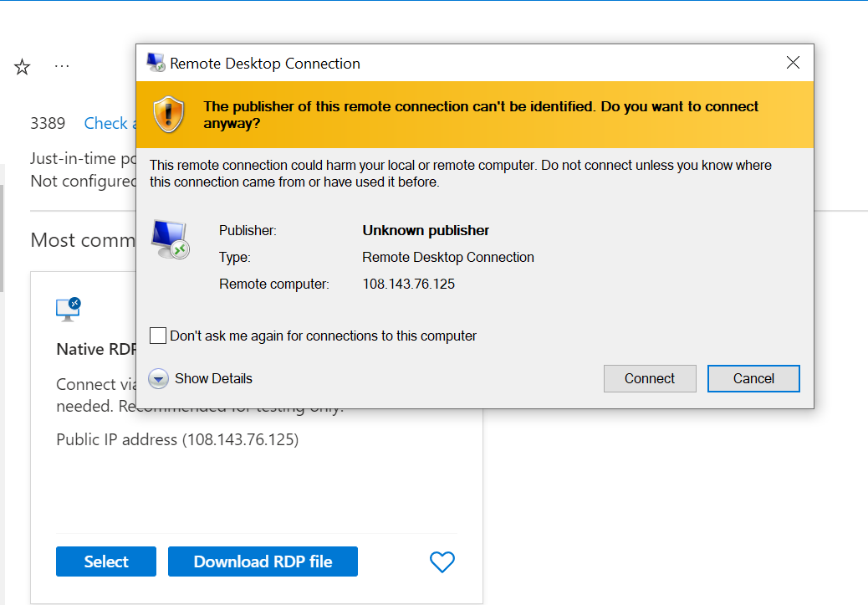This screenshot has width=868, height=605.
Task: Click the Download RDP file button
Action: pos(263,561)
